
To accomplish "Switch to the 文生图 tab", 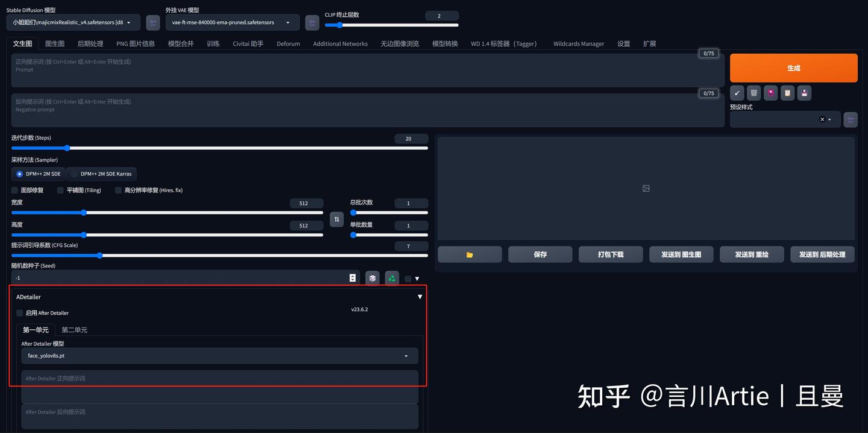I will [x=22, y=43].
